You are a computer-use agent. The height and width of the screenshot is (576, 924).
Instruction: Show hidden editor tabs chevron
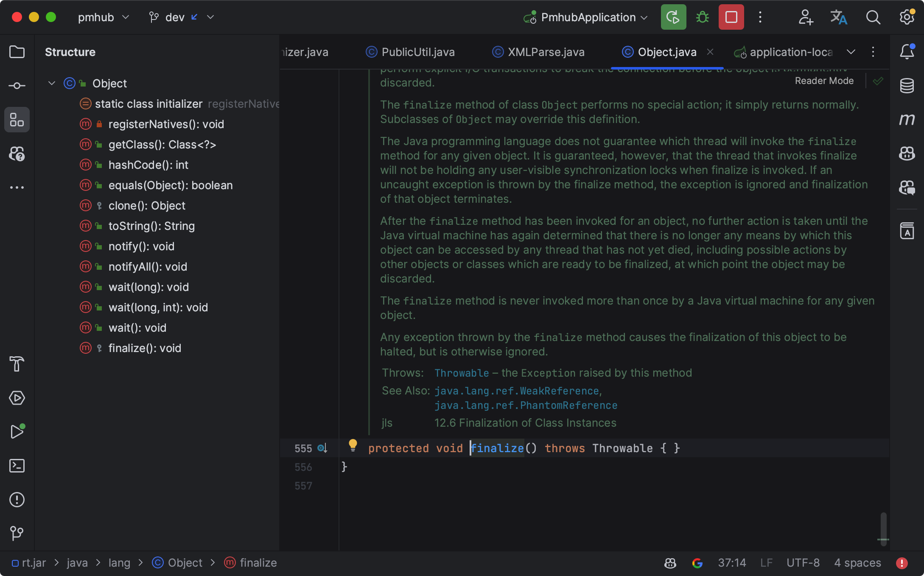click(851, 52)
